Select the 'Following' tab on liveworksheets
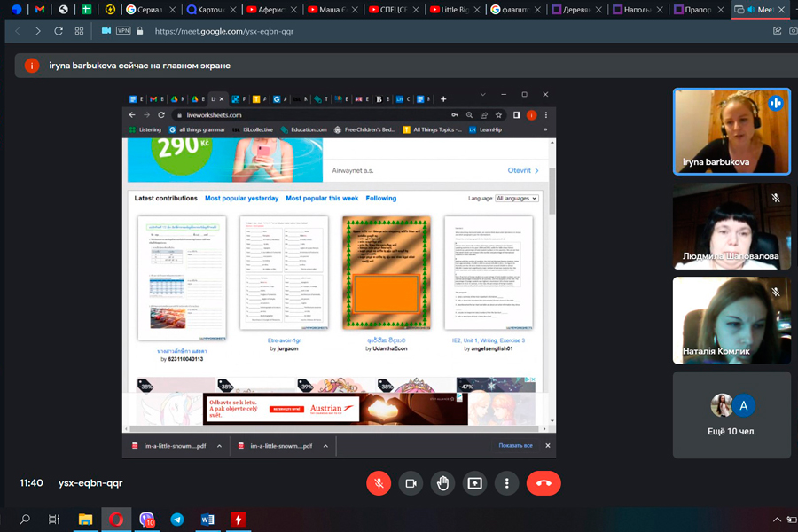The image size is (798, 532). pos(380,198)
